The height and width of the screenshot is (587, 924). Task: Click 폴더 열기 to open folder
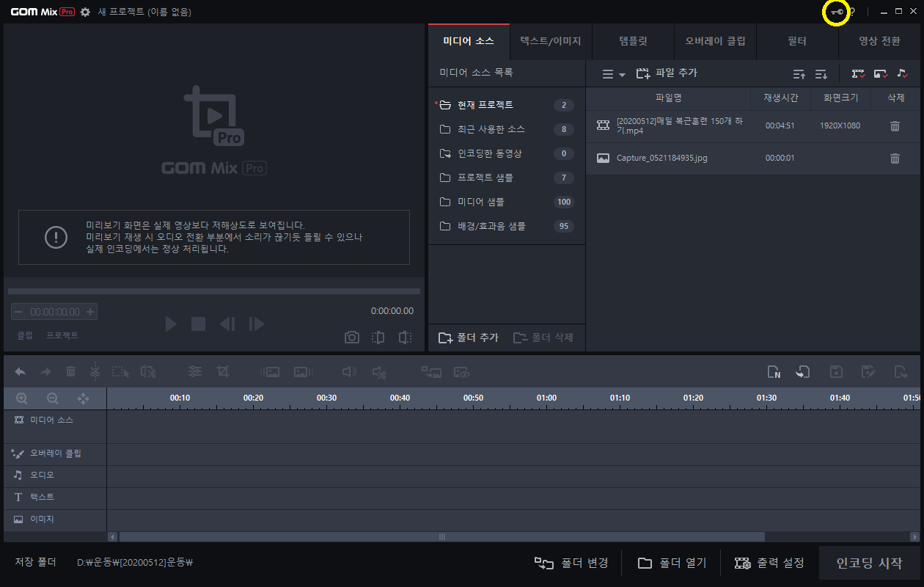(672, 563)
